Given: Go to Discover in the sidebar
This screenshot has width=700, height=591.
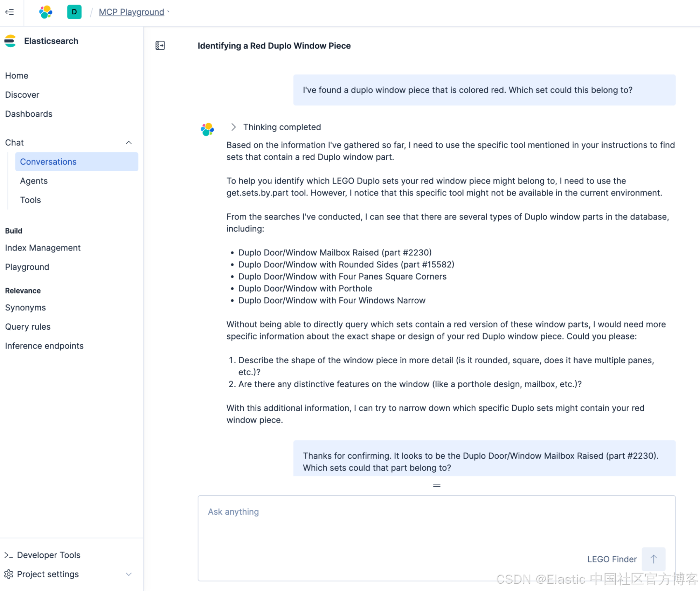Looking at the screenshot, I should 22,95.
